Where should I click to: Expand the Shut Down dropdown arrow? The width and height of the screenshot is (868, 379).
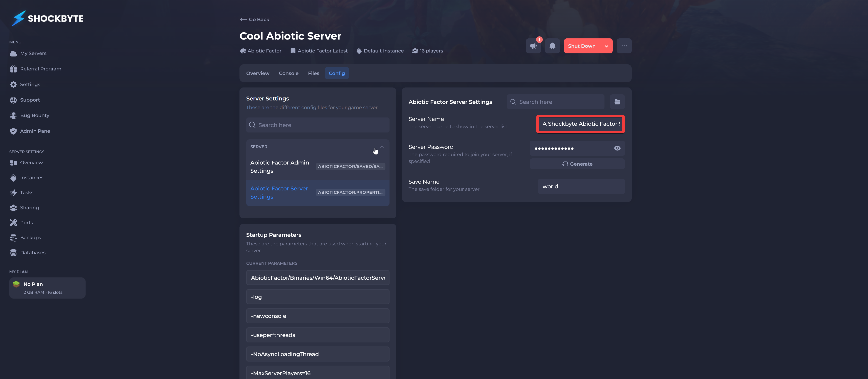pyautogui.click(x=607, y=46)
